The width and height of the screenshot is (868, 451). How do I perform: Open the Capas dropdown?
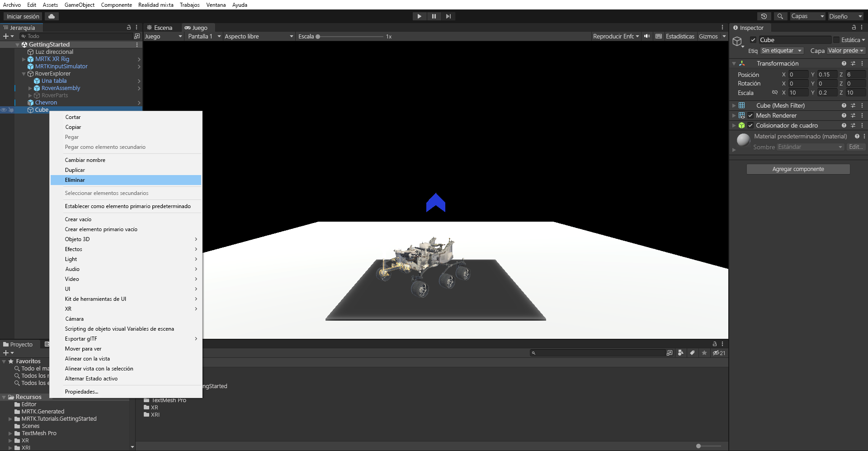[x=808, y=16]
